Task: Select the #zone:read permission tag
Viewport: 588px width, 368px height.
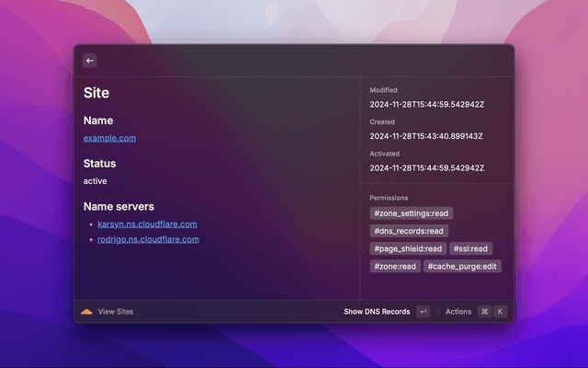Action: [395, 266]
